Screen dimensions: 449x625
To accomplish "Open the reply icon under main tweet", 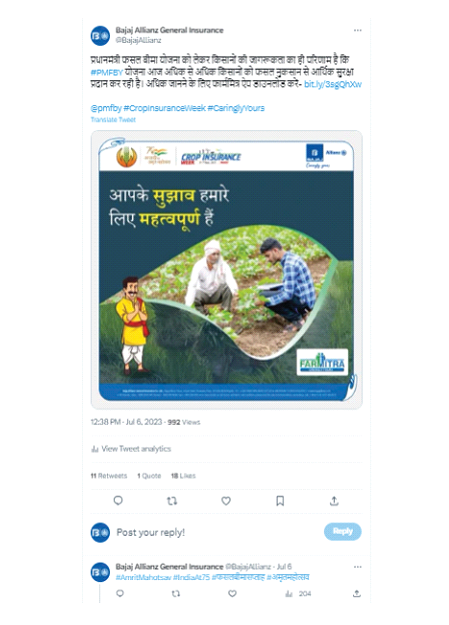I will (118, 500).
